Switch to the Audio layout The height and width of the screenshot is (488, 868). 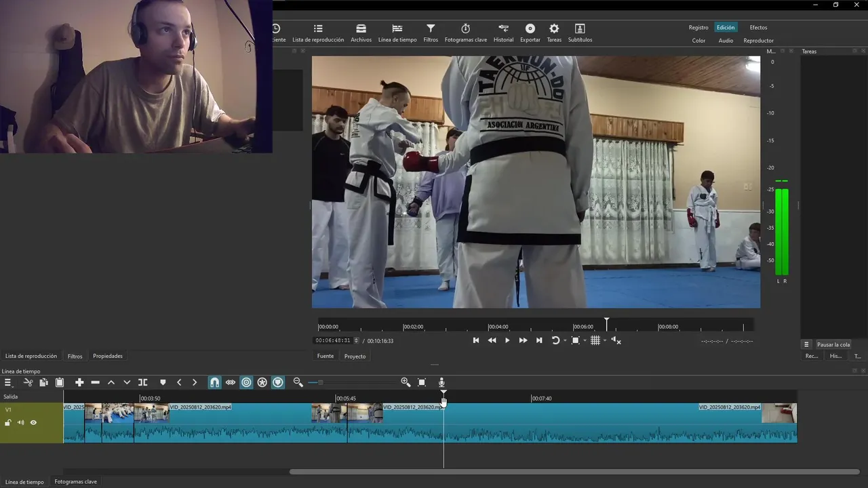[726, 41]
